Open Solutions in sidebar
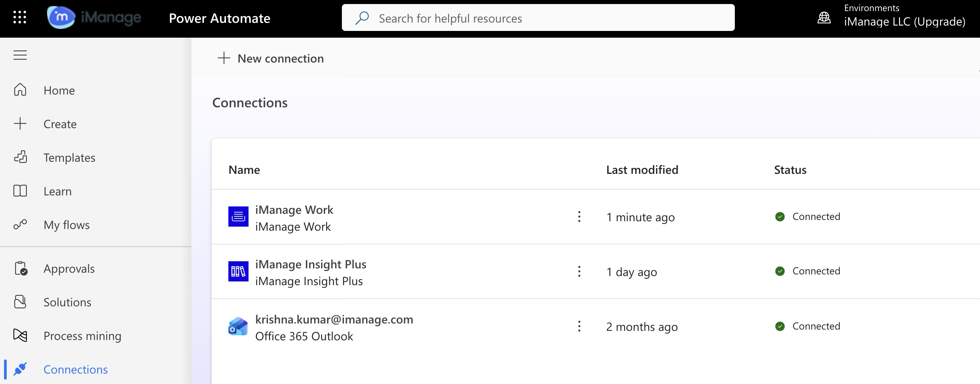980x384 pixels. pyautogui.click(x=67, y=302)
